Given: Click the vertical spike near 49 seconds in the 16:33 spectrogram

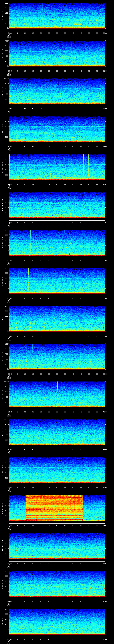Looking at the screenshot, I should tap(88, 166).
